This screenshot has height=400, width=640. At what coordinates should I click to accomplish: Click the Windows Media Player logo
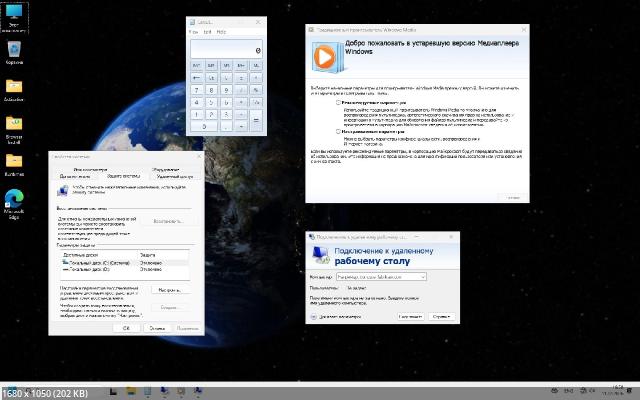[325, 59]
